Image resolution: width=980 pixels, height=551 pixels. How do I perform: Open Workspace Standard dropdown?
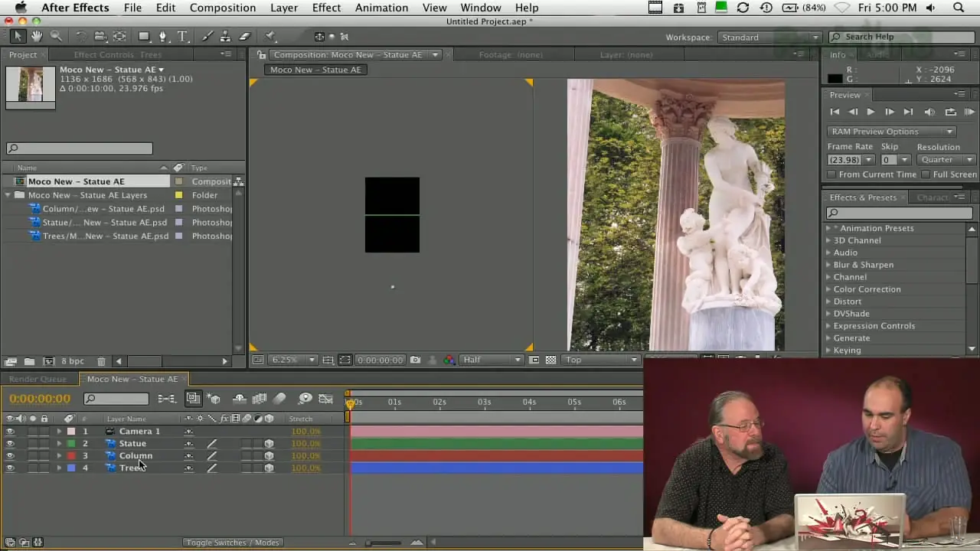point(769,37)
